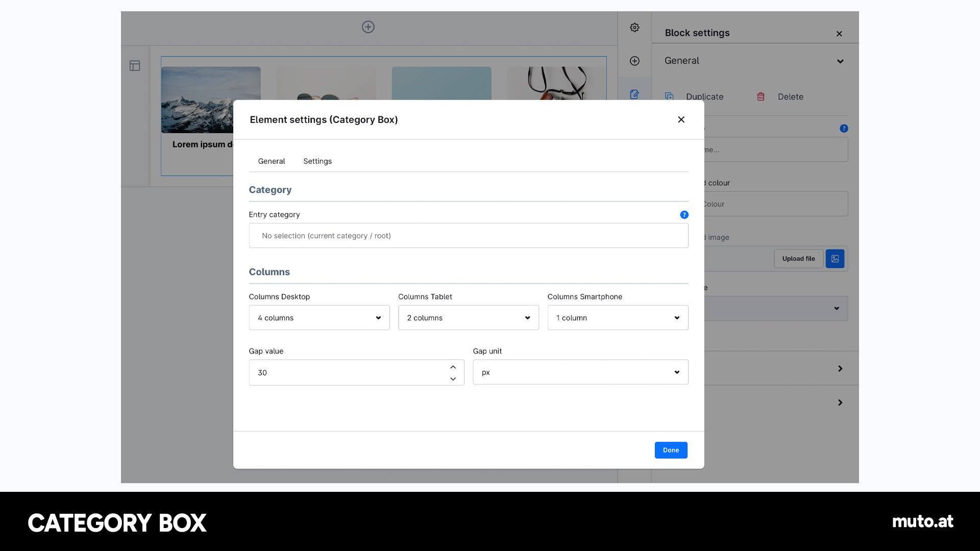Screen dimensions: 980x551
Task: Open media library image icon
Action: pos(835,259)
